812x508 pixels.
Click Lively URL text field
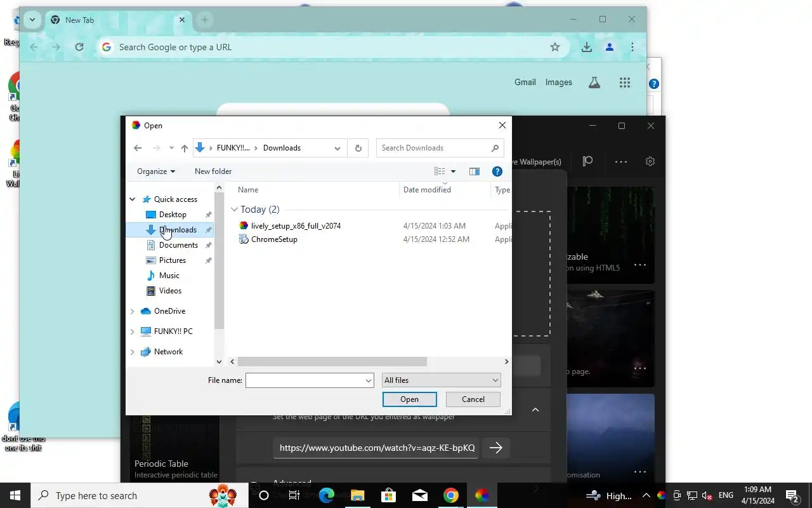376,448
